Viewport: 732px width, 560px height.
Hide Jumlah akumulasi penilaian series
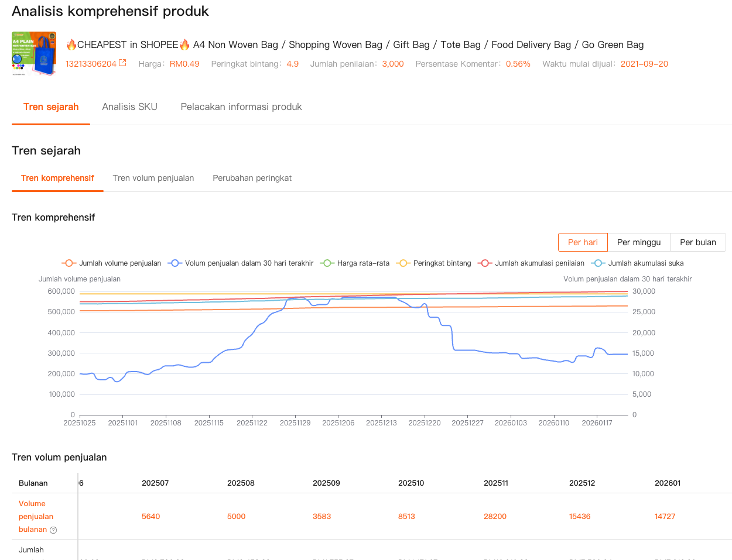pos(532,263)
